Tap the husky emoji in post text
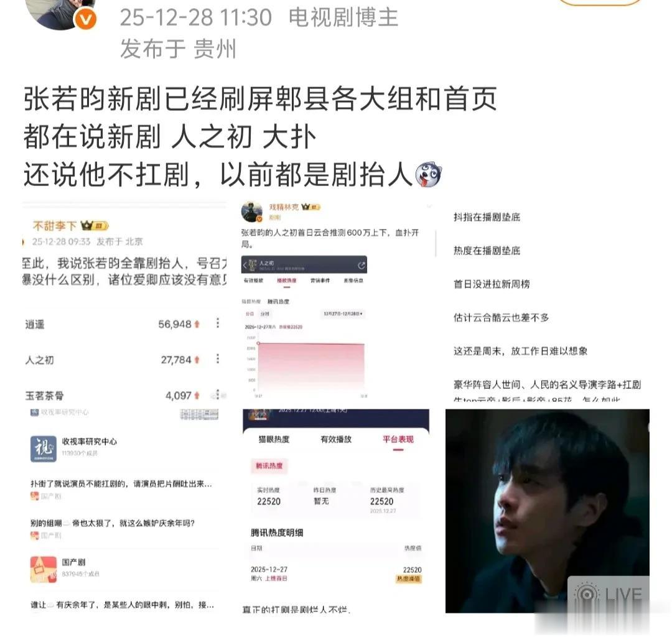This screenshot has height=642, width=672. pyautogui.click(x=428, y=174)
